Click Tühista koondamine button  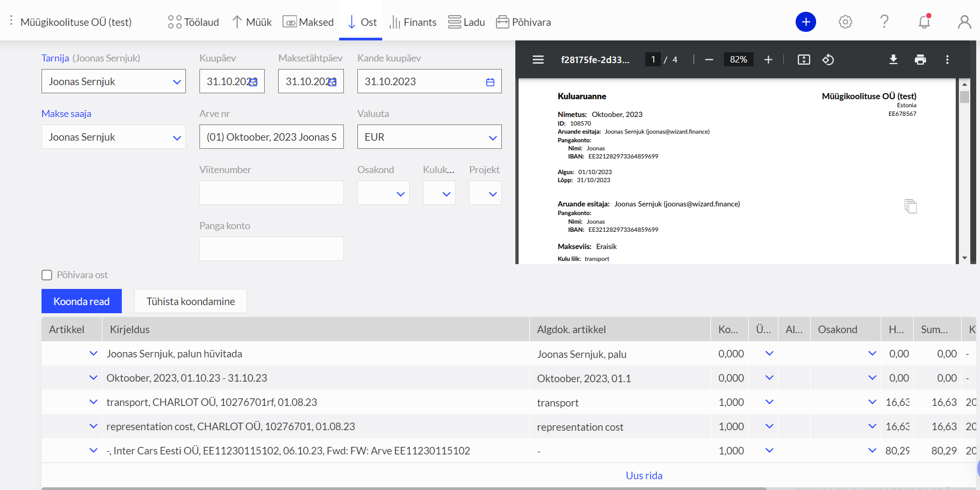pyautogui.click(x=191, y=301)
